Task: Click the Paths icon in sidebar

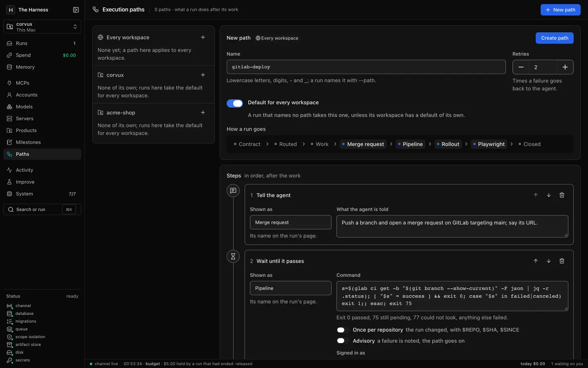Action: (9, 154)
